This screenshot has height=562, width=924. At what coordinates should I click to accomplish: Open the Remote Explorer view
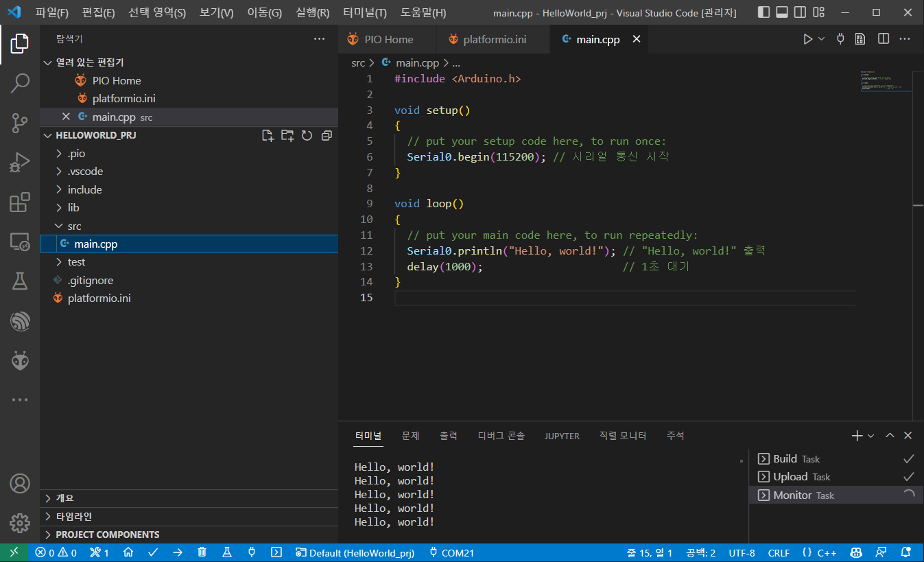[x=20, y=242]
